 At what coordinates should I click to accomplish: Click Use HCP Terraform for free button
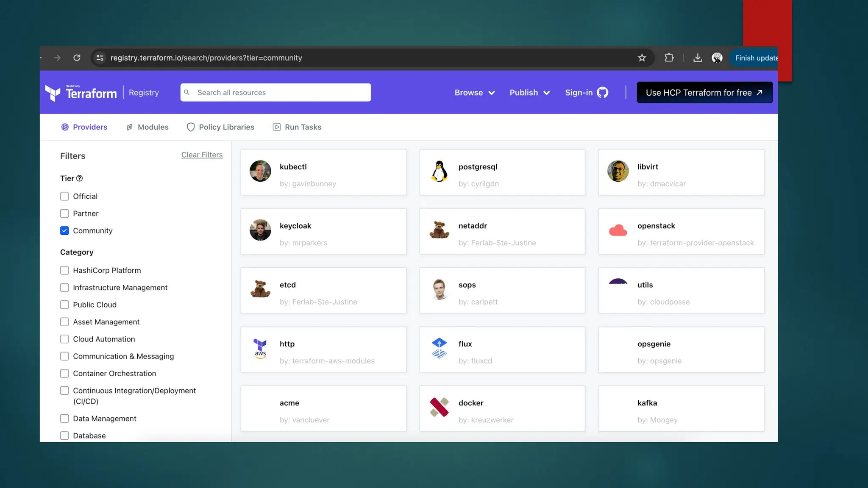(x=704, y=92)
